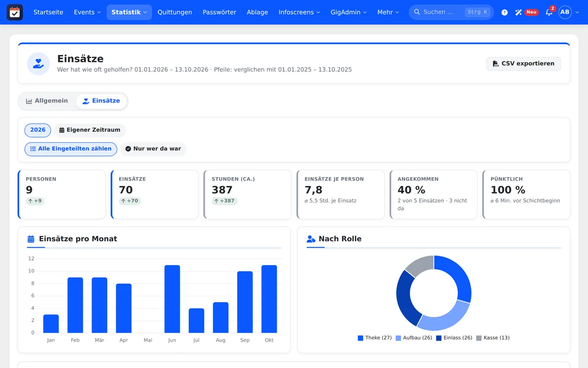This screenshot has height=368, width=588.
Task: Switch to the Allgemein tab
Action: [x=47, y=101]
